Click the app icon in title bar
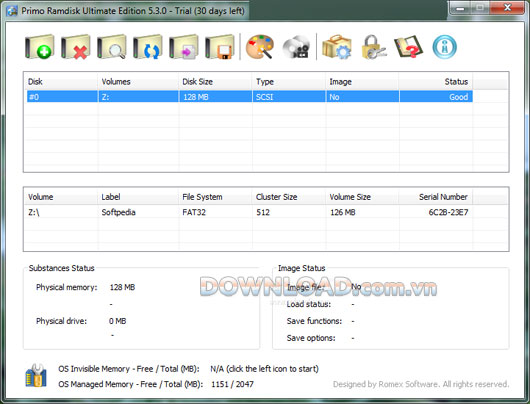 coord(12,10)
